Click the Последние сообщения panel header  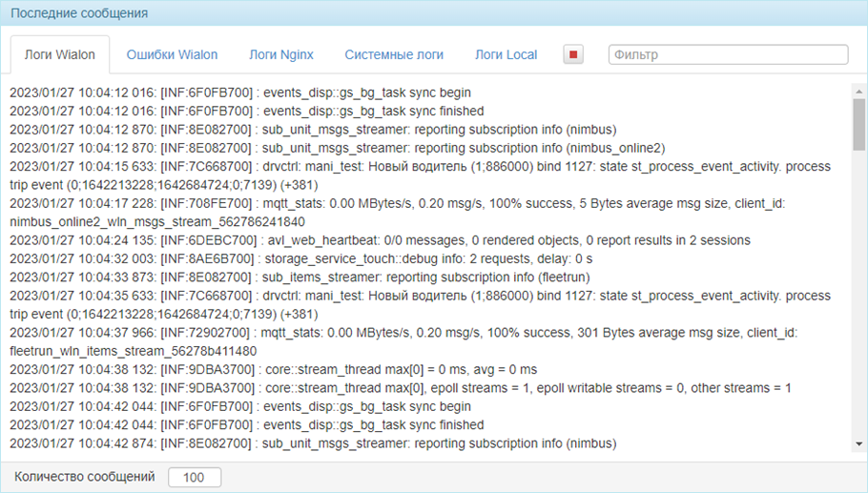(x=434, y=12)
